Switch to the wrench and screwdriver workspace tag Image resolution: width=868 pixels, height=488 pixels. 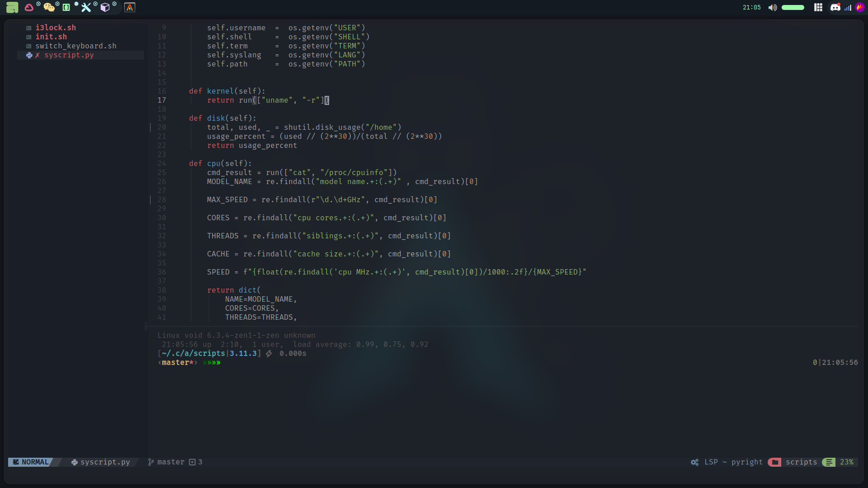click(x=86, y=7)
